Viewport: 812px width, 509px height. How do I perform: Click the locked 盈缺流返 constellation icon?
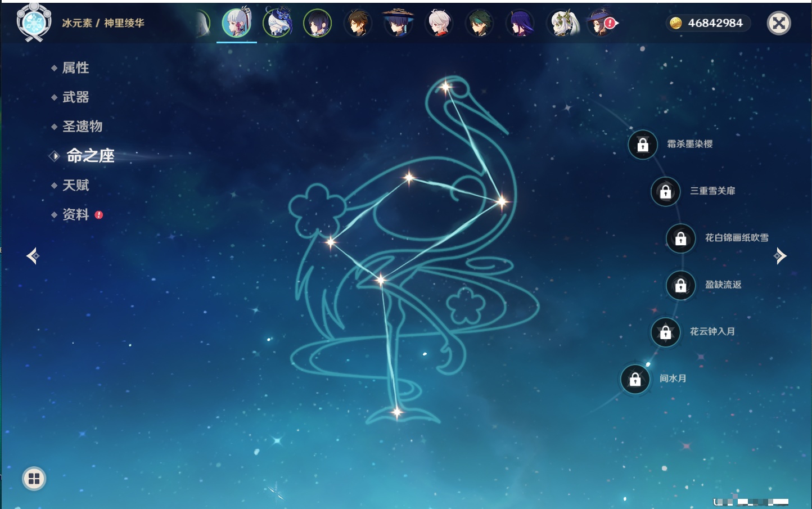pos(681,285)
